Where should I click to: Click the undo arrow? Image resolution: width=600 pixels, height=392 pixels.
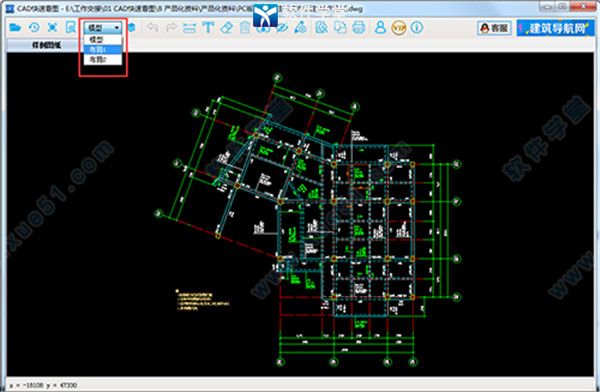[x=153, y=28]
